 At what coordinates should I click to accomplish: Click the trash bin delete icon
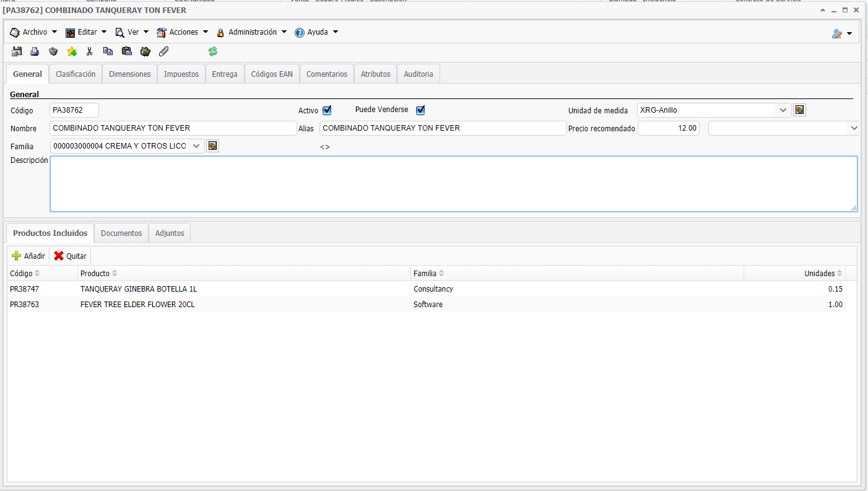(53, 51)
